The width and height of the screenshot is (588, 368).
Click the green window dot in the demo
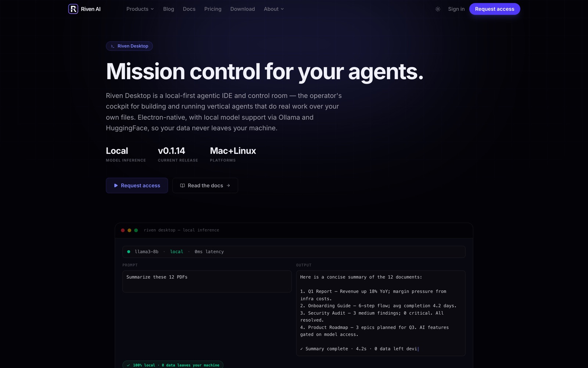click(x=136, y=230)
